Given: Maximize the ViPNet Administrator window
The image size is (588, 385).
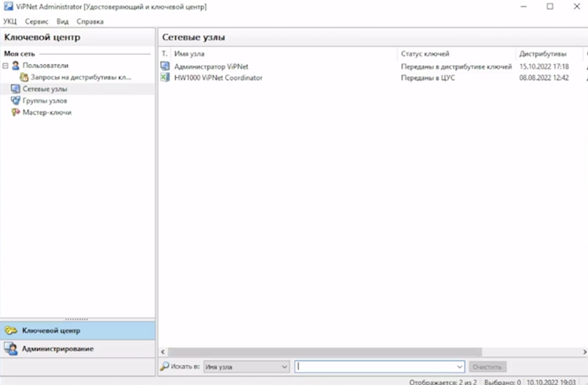Looking at the screenshot, I should pos(550,6).
